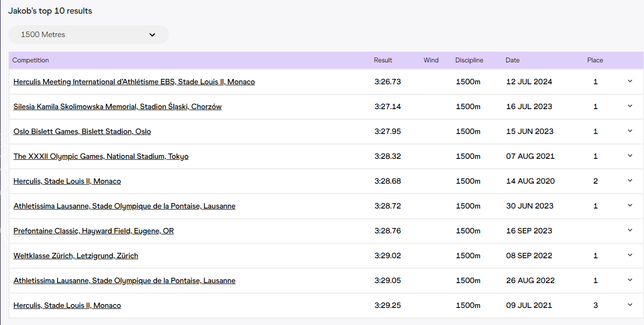Click the Result column header

(383, 60)
